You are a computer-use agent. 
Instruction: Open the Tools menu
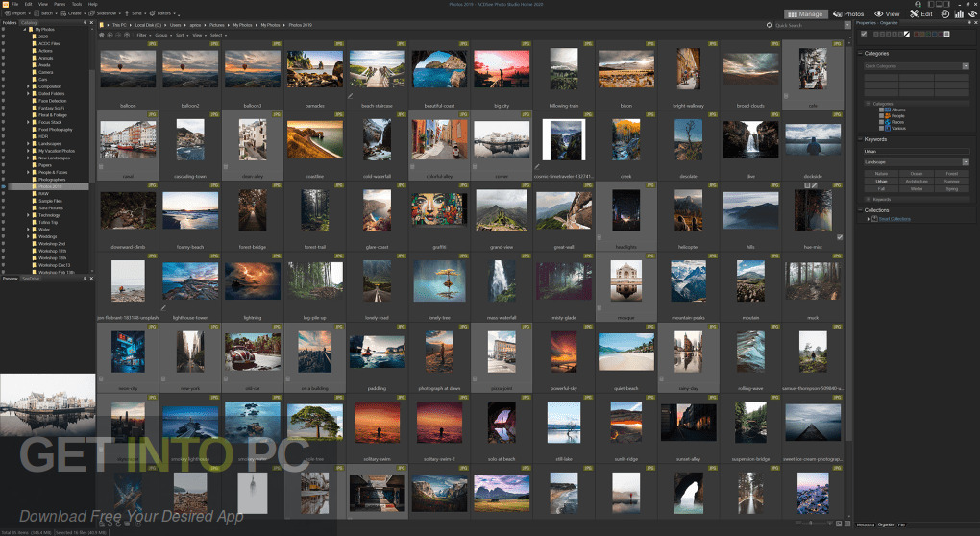coord(77,4)
